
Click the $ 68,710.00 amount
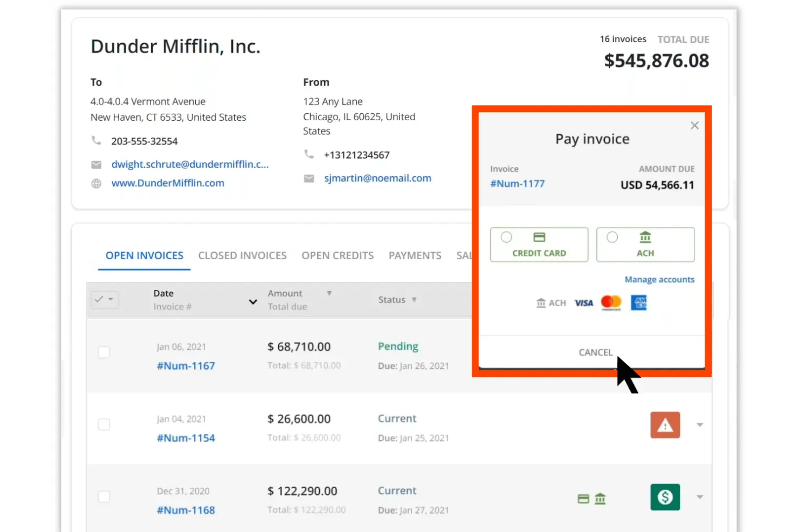coord(299,347)
